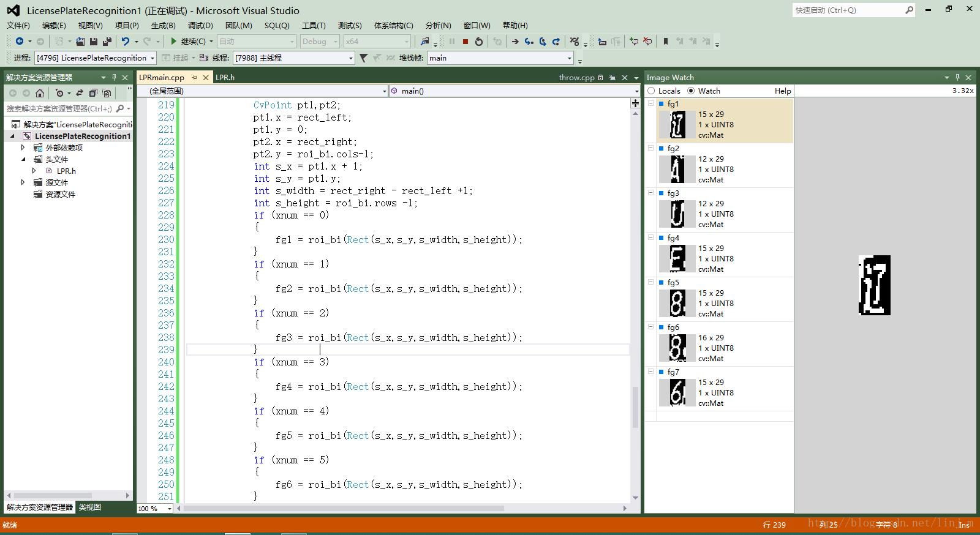The width and height of the screenshot is (980, 535).
Task: Click the Quick Launch search magnifier
Action: click(x=909, y=10)
